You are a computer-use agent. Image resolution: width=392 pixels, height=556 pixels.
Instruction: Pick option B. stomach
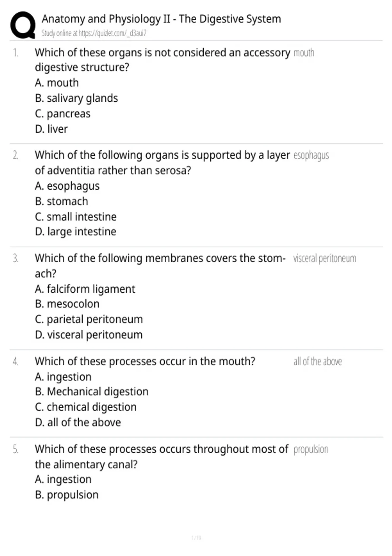61,201
